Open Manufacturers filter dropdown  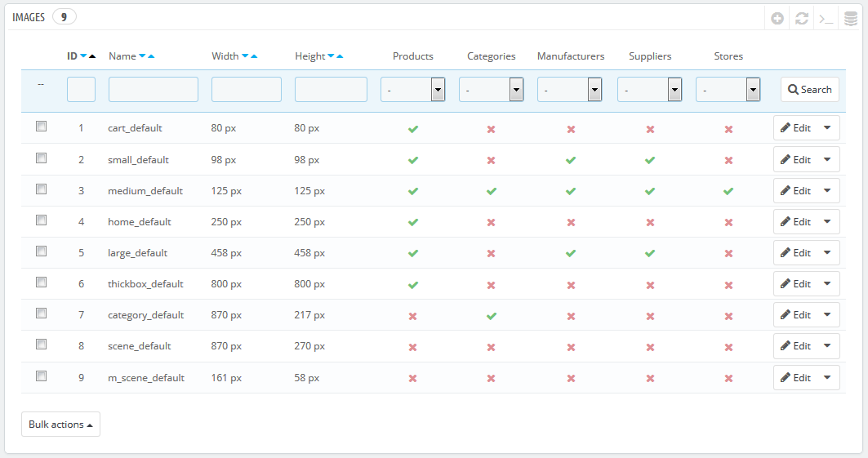tap(570, 89)
